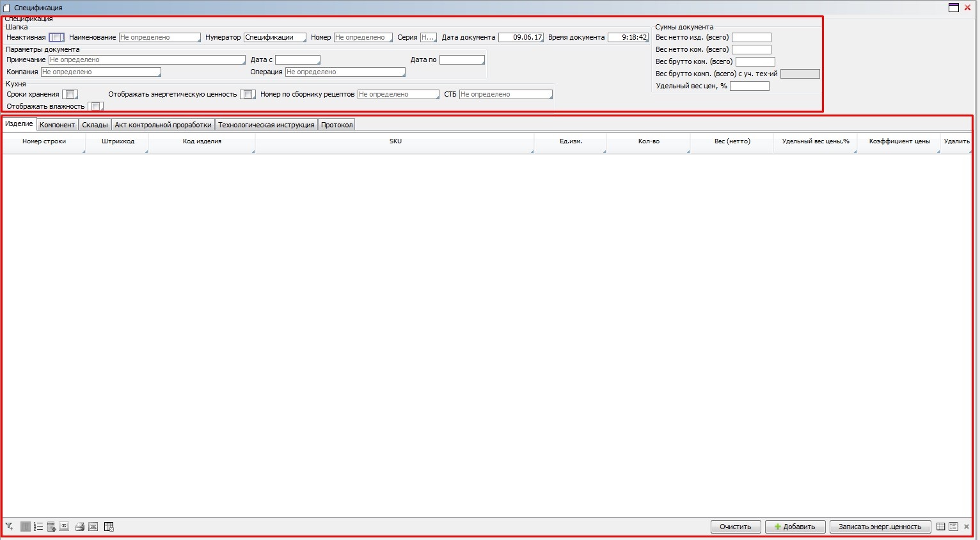Click the numbered list icon in bottom toolbar
The height and width of the screenshot is (540, 980).
tap(38, 527)
